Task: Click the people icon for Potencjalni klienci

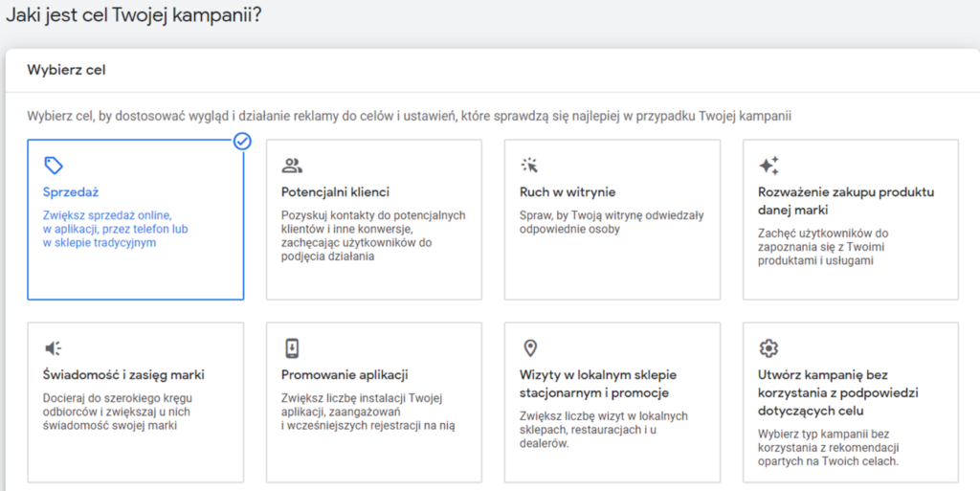Action: 292,166
